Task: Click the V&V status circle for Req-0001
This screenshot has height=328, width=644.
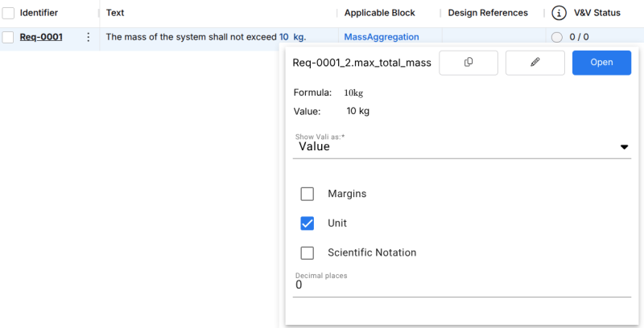Action: (557, 37)
